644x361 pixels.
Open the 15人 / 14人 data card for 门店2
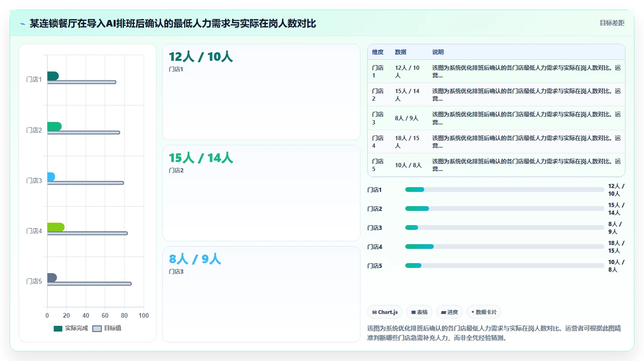261,193
